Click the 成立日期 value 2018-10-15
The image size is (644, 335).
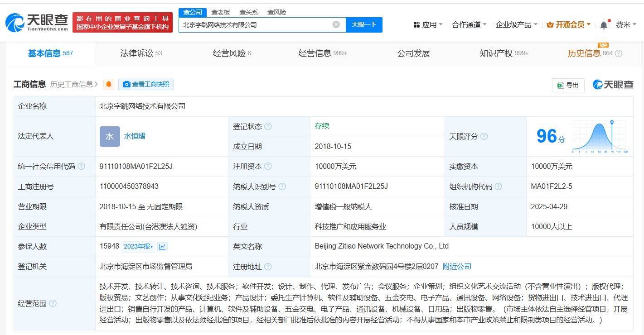click(x=333, y=147)
